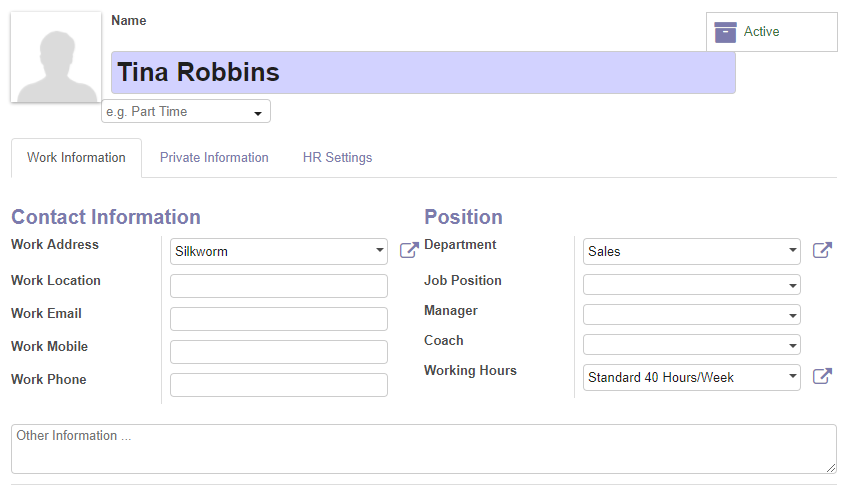The image size is (848, 494).
Task: Toggle the Active status button
Action: coord(772,32)
